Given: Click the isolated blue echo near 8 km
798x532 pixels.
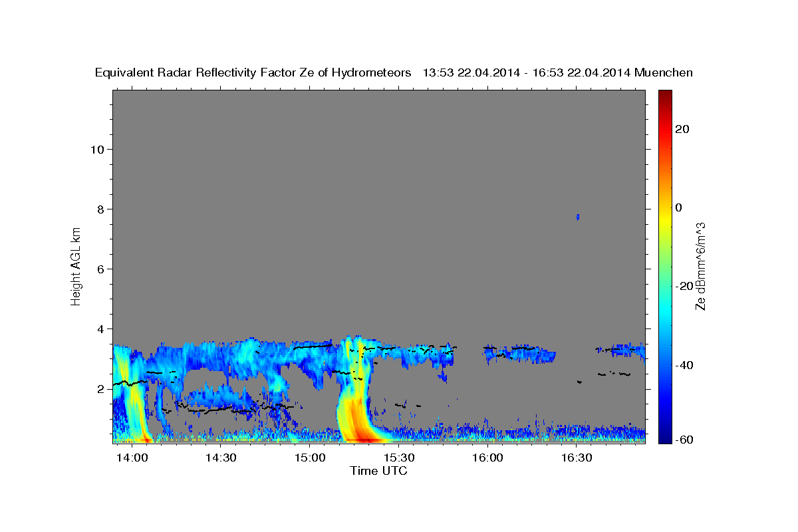Looking at the screenshot, I should pos(578,217).
